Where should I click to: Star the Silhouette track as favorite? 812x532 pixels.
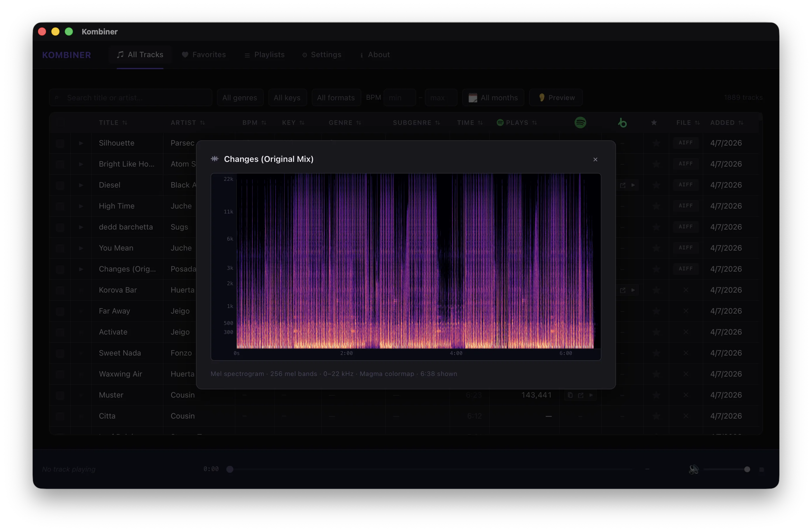coord(656,143)
